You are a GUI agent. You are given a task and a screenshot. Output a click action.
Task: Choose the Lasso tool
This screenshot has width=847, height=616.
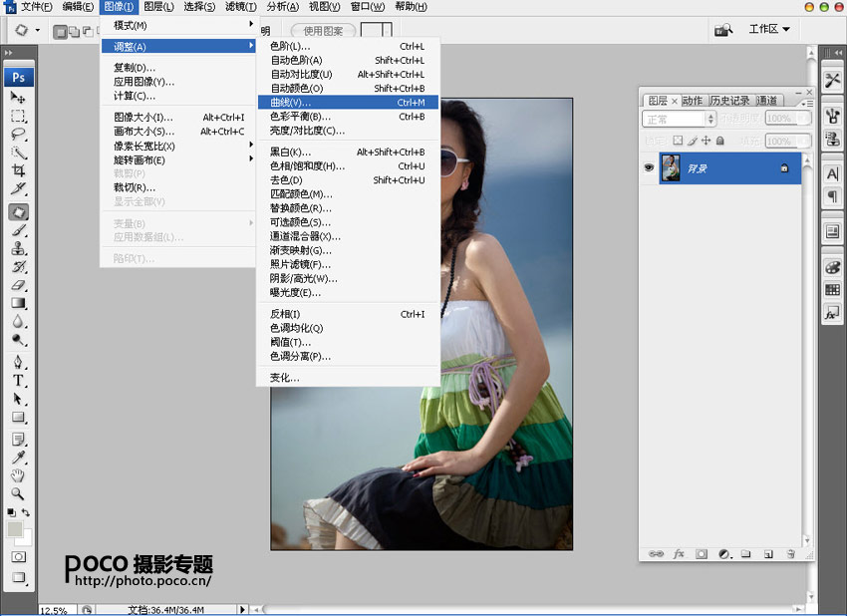[18, 134]
